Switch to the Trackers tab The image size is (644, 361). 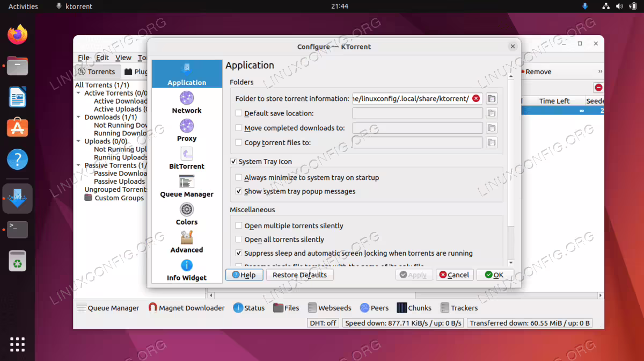point(459,308)
